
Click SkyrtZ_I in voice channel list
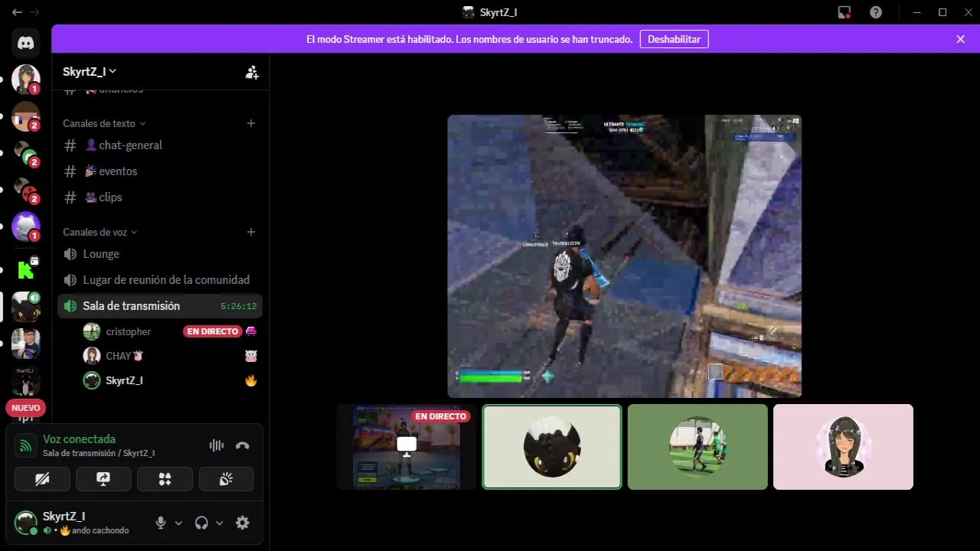[124, 380]
